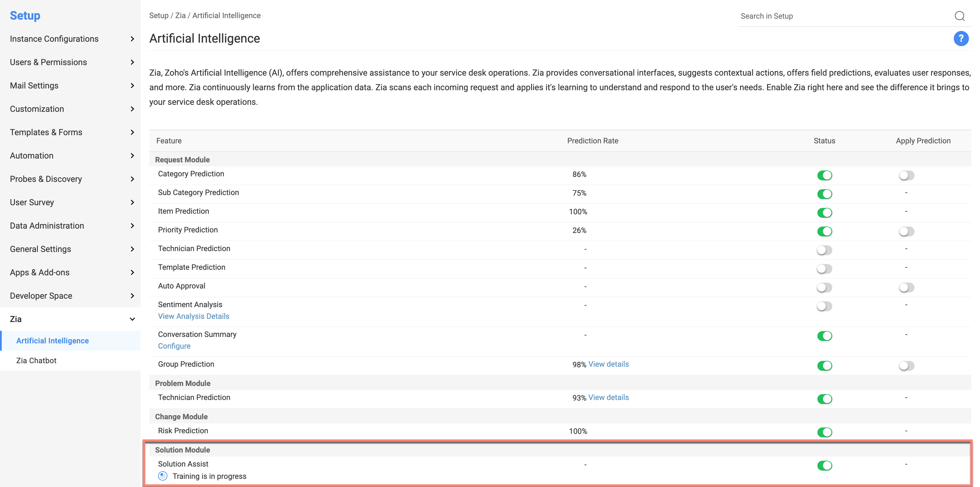View details for Group Prediction

coord(608,364)
